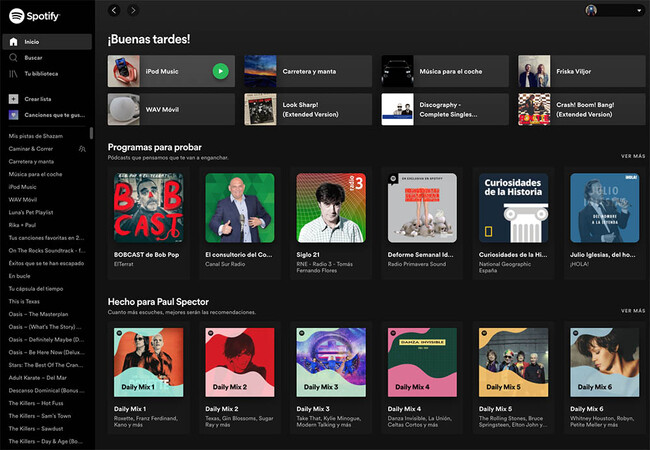Open the Buscar search icon
650x450 pixels.
(14, 58)
